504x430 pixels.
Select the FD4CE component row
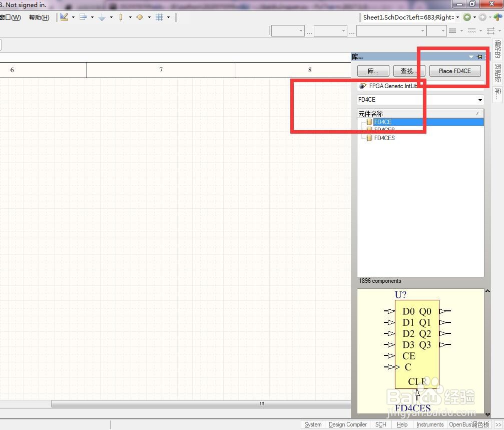(420, 122)
